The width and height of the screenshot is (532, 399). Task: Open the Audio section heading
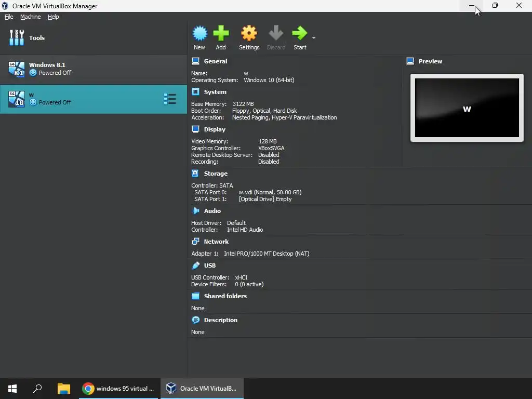coord(212,211)
